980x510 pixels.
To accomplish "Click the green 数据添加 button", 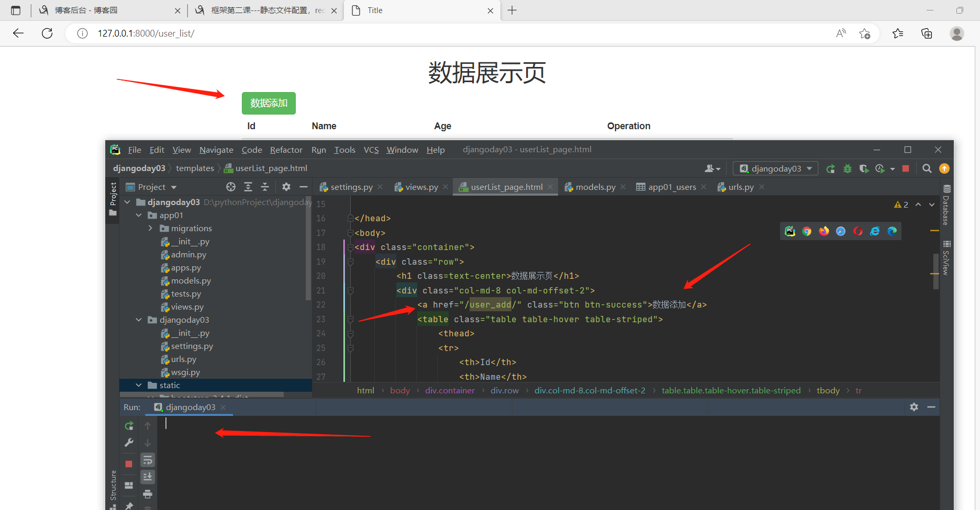I will click(269, 103).
